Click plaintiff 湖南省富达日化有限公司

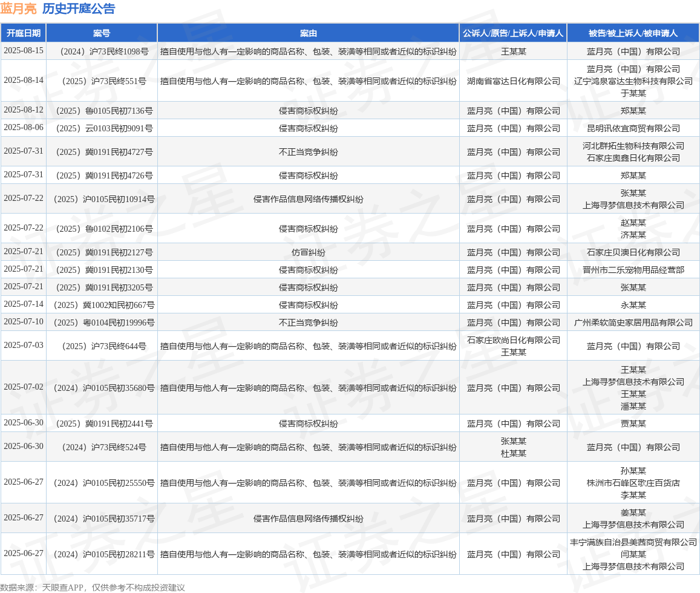[x=514, y=81]
